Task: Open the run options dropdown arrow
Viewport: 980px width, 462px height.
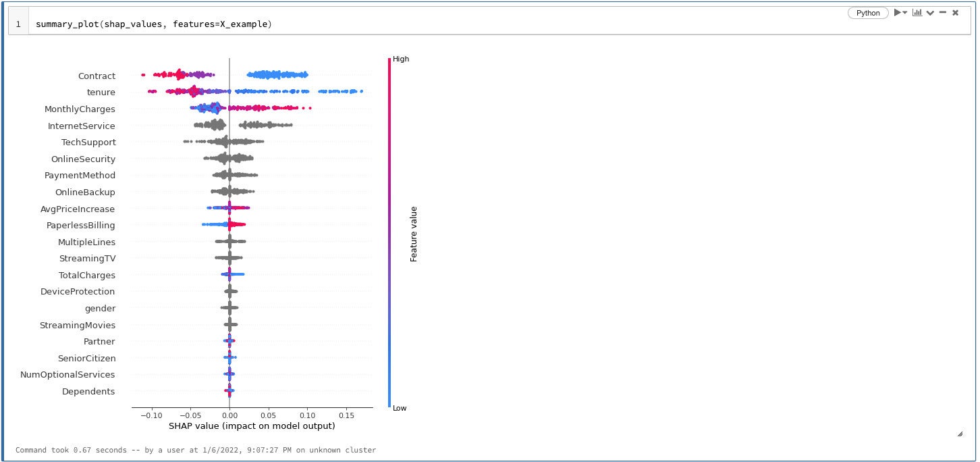Action: (x=905, y=13)
